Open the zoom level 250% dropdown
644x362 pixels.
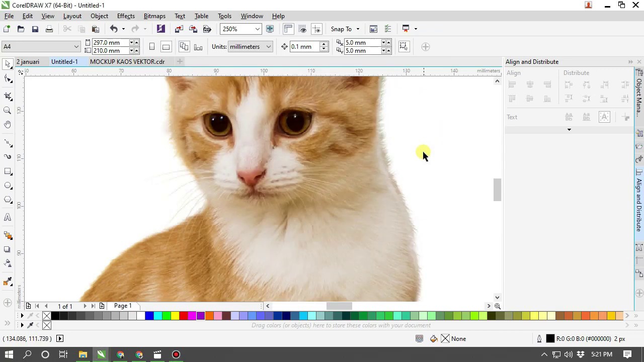click(257, 29)
